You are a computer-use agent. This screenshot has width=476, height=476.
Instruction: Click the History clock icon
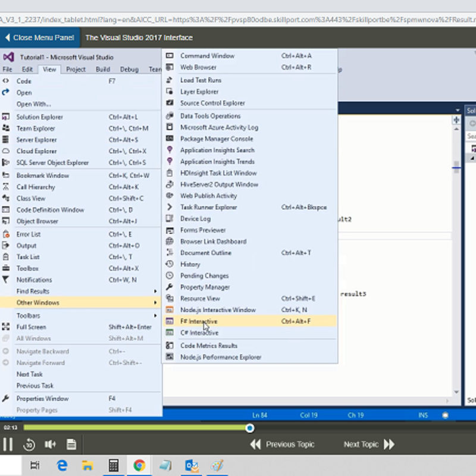[x=170, y=264]
